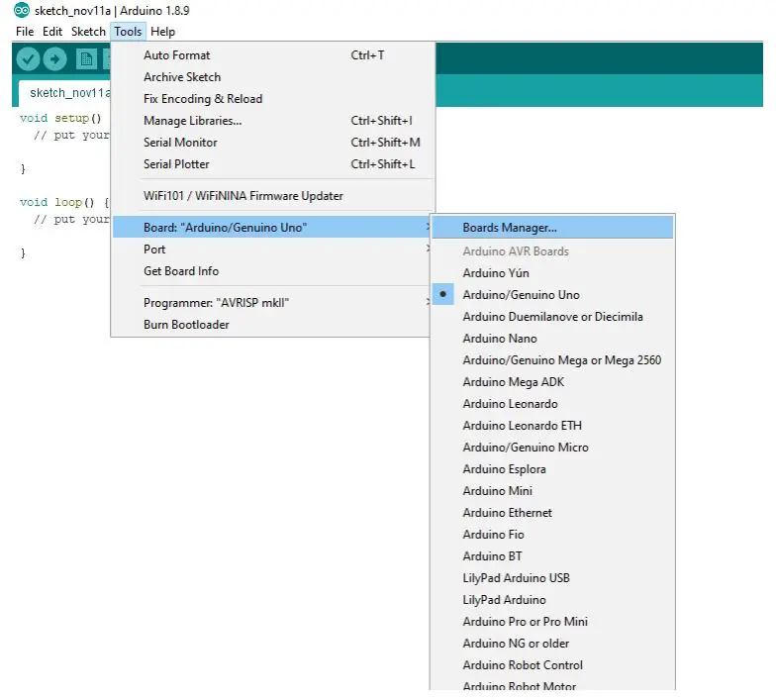The image size is (776, 700).
Task: Select Get Board Info
Action: click(181, 271)
